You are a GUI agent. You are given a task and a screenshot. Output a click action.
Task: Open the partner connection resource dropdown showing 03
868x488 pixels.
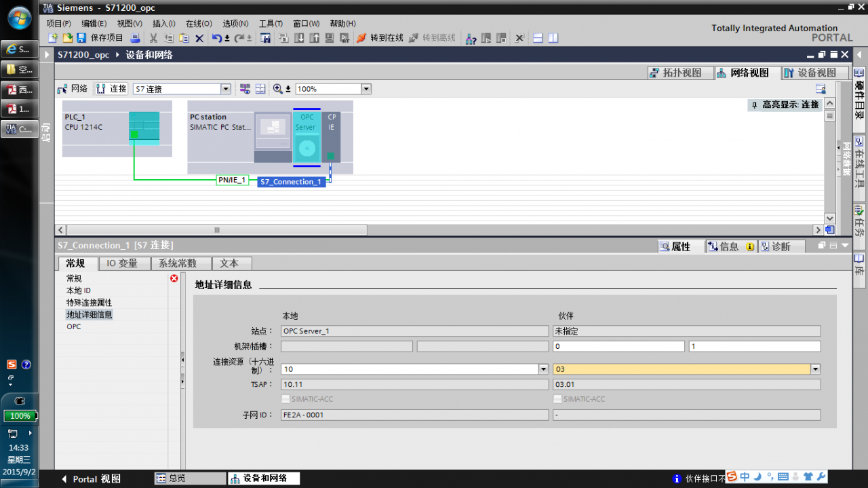coord(816,369)
